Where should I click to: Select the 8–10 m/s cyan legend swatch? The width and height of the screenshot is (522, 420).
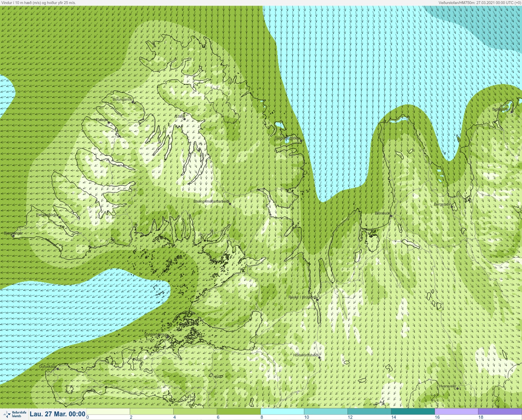pos(282,411)
